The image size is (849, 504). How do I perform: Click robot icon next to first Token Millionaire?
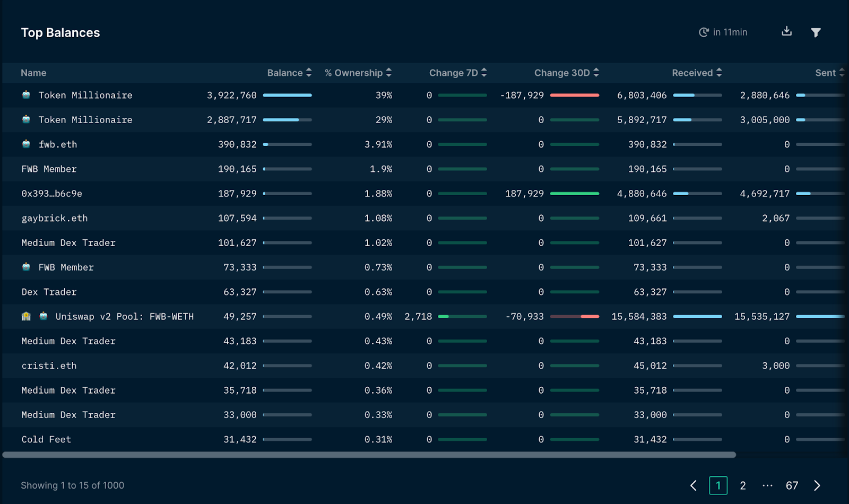coord(26,95)
